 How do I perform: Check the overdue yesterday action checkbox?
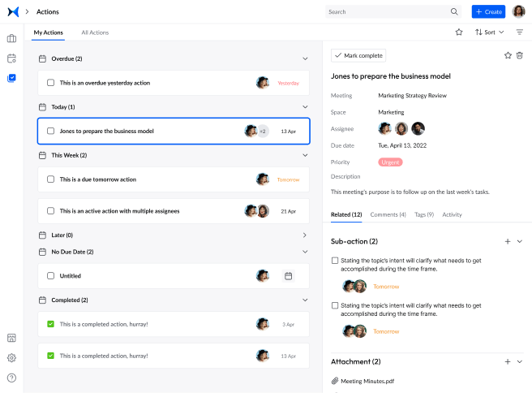50,83
